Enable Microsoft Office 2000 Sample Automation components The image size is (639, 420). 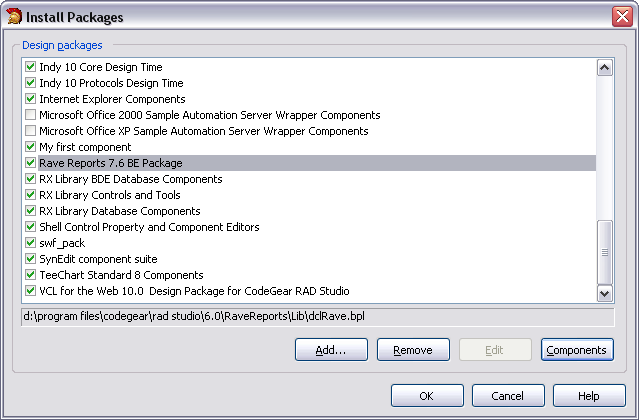(30, 115)
